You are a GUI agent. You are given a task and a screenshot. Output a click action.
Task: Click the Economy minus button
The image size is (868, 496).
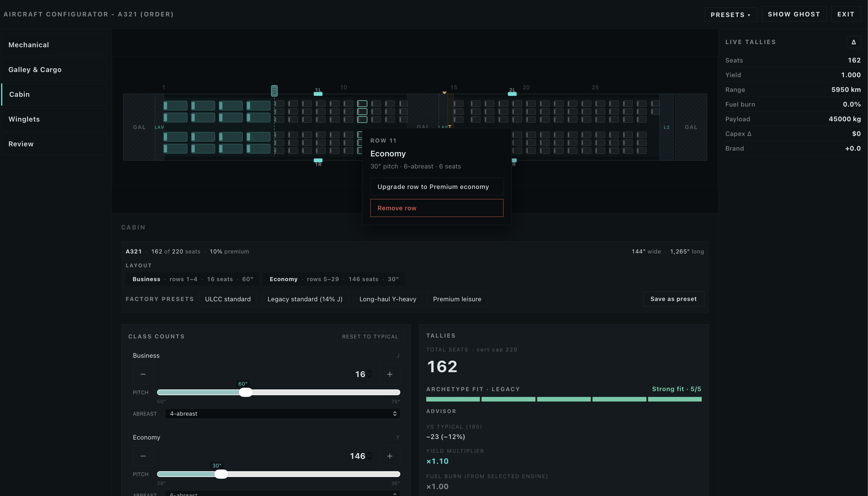click(x=143, y=456)
